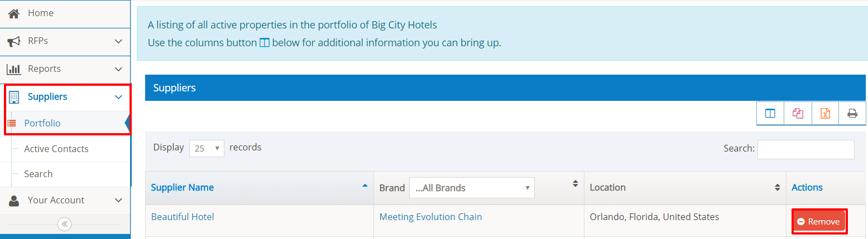Print the suppliers table via printer icon
Viewport: 868px width, 239px height.
coord(852,114)
